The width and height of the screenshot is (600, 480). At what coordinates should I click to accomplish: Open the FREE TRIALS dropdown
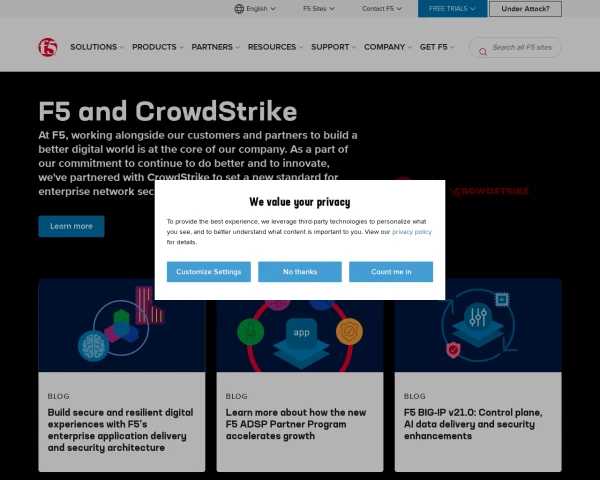tap(452, 8)
